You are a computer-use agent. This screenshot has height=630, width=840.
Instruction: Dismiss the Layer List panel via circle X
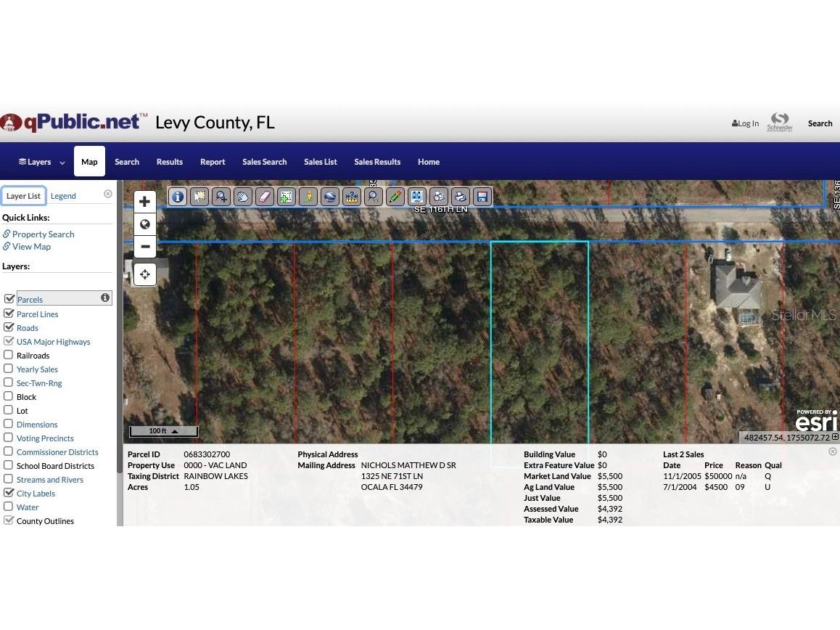(x=107, y=193)
